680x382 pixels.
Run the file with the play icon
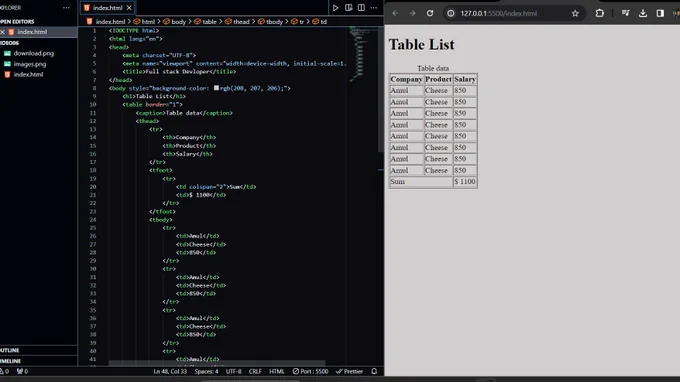tap(335, 8)
